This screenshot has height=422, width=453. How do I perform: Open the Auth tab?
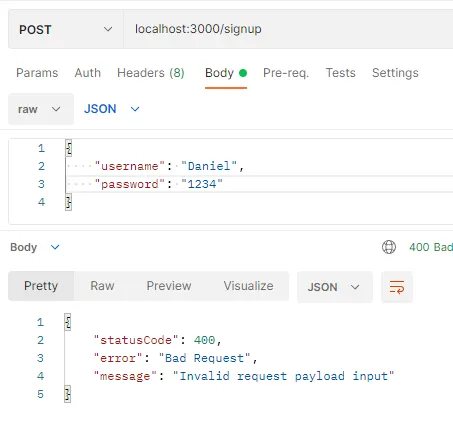click(x=88, y=73)
